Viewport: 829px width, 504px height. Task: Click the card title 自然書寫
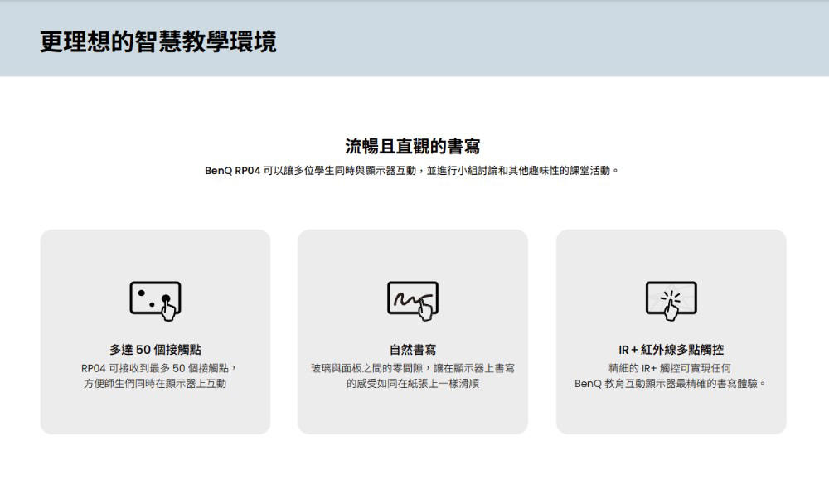[x=413, y=350]
